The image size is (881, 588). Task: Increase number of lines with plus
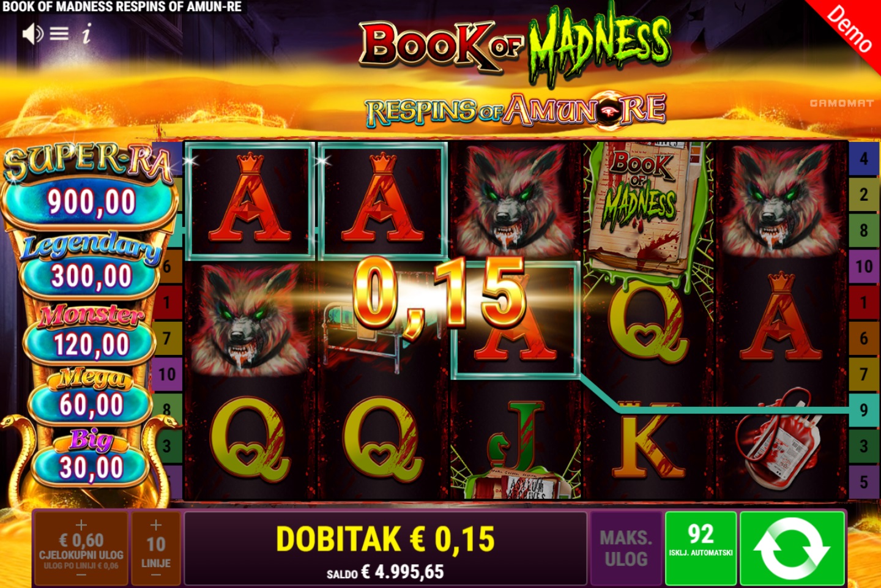156,525
